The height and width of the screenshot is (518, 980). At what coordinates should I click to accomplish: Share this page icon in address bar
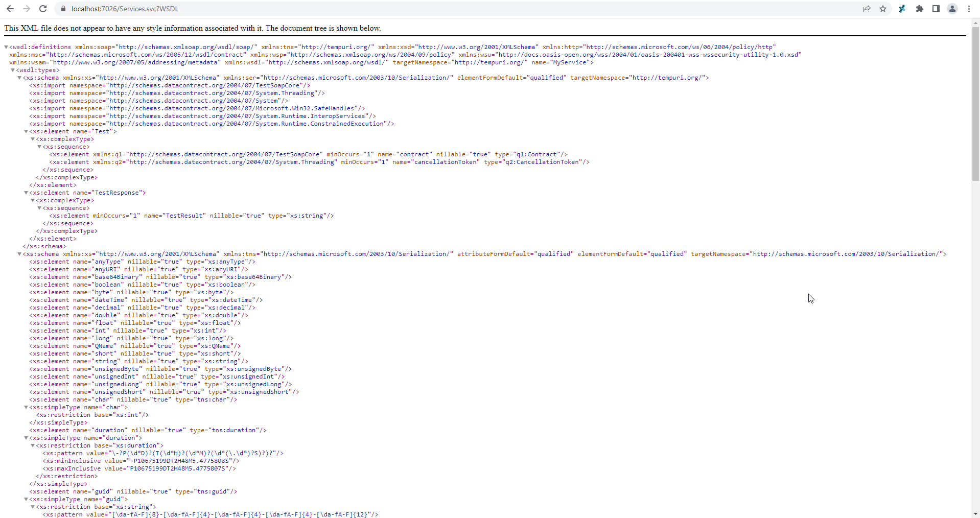point(867,9)
